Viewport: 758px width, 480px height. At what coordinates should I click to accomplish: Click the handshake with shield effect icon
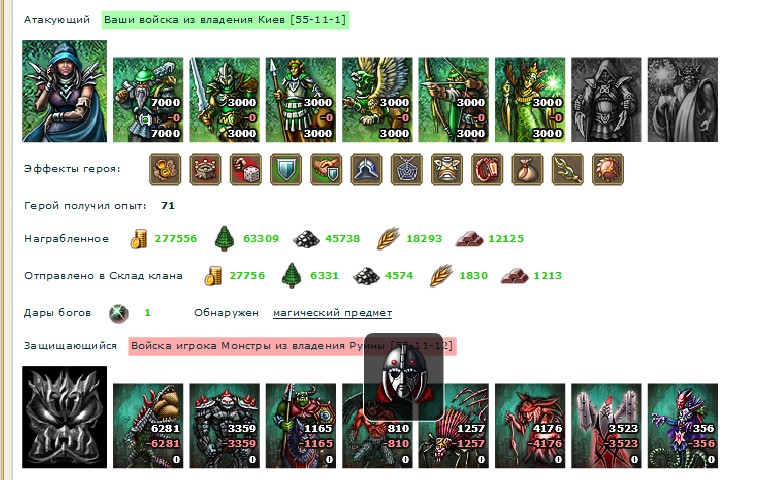(x=326, y=170)
